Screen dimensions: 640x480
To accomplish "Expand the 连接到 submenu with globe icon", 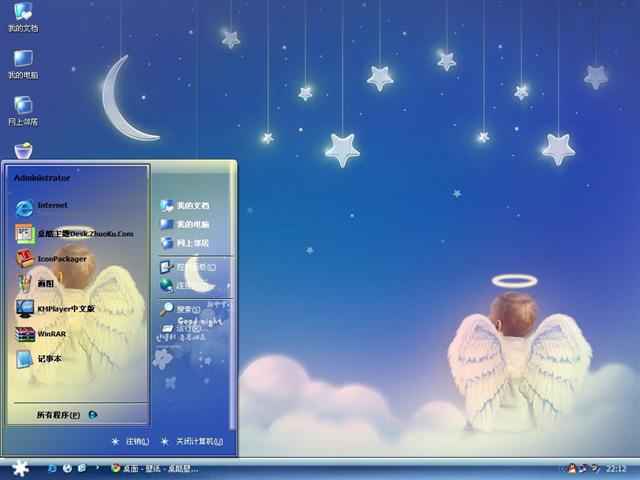I will click(193, 285).
